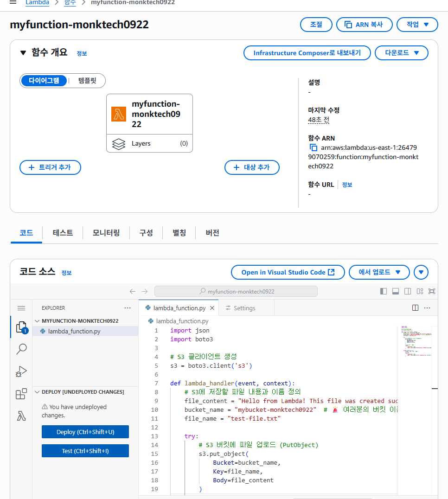Copy the function ARN icon
This screenshot has height=499, width=448.
pyautogui.click(x=314, y=147)
